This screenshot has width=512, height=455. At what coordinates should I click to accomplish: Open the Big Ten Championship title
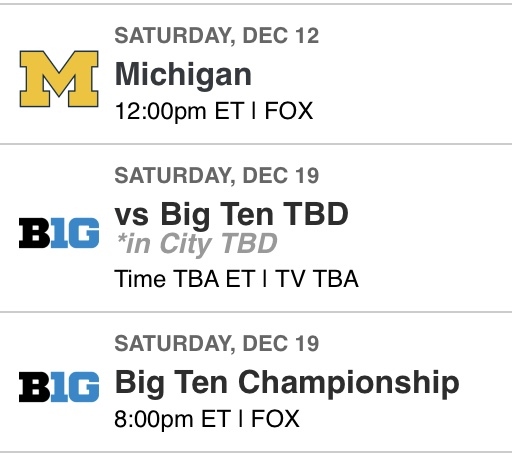pyautogui.click(x=287, y=384)
